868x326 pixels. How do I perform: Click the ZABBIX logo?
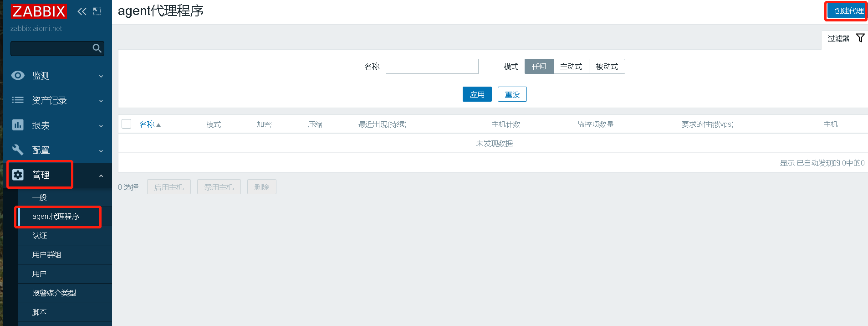(39, 11)
